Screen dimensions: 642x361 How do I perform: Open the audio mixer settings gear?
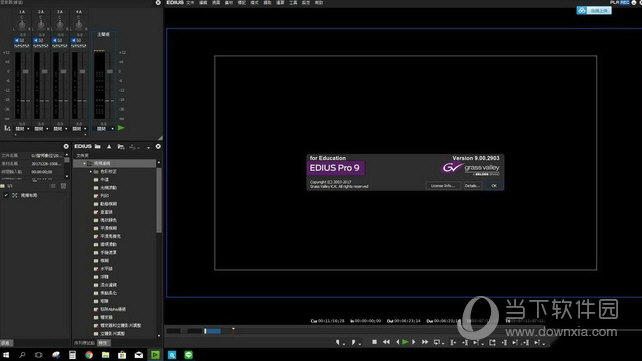tap(158, 3)
